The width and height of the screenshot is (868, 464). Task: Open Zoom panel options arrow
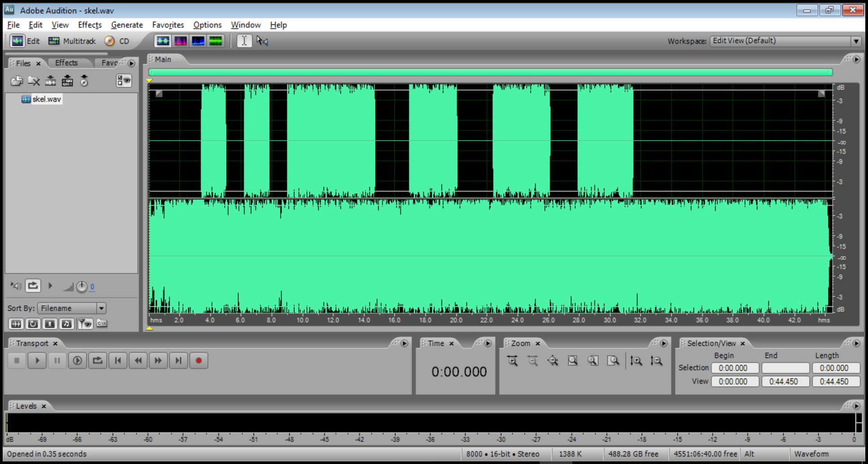pos(664,344)
